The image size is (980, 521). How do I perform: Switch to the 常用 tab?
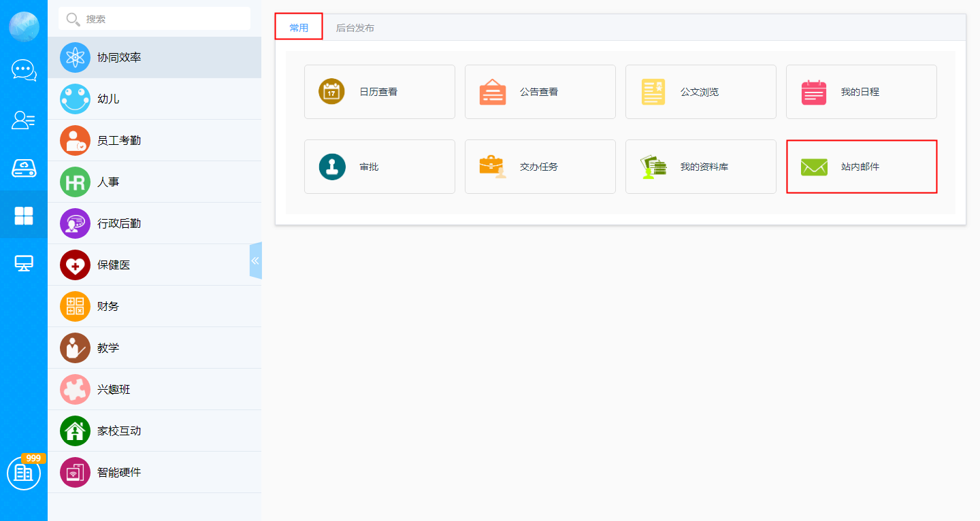299,28
